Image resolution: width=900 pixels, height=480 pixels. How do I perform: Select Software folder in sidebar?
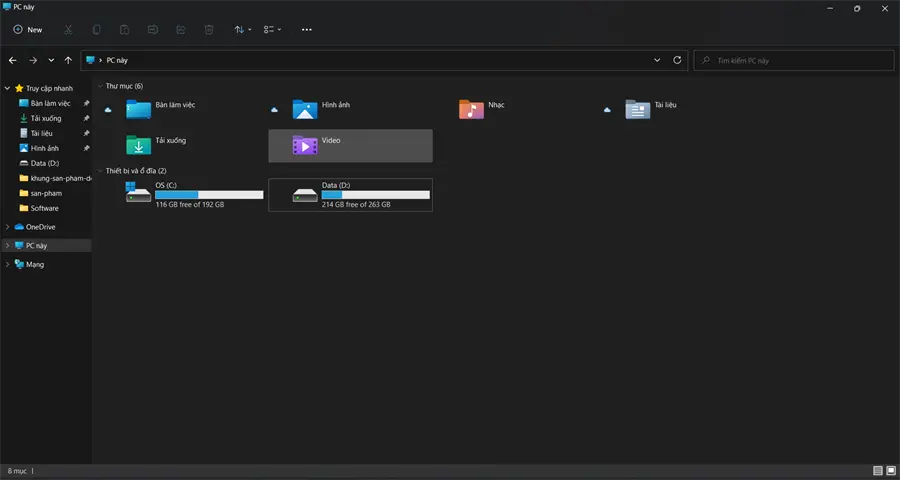point(46,208)
